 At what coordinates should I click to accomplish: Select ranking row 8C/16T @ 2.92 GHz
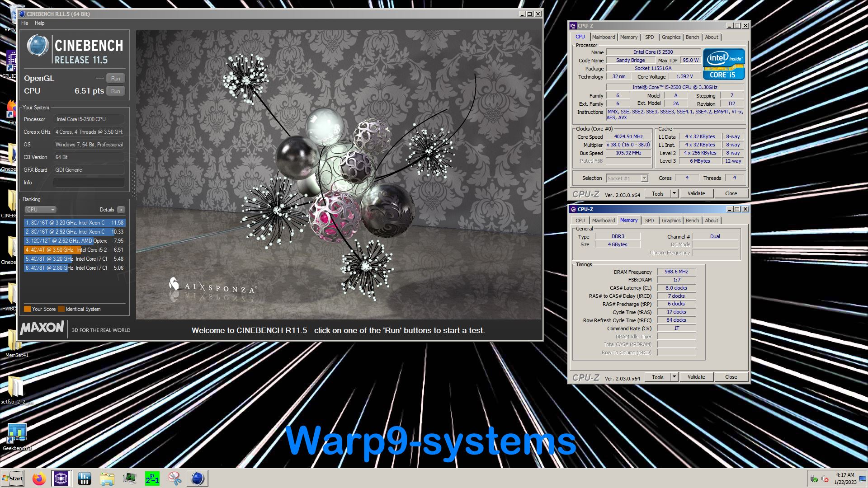coord(75,232)
